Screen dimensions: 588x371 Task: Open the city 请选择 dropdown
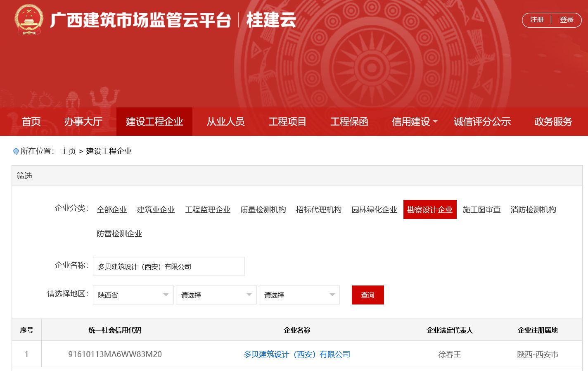point(216,295)
